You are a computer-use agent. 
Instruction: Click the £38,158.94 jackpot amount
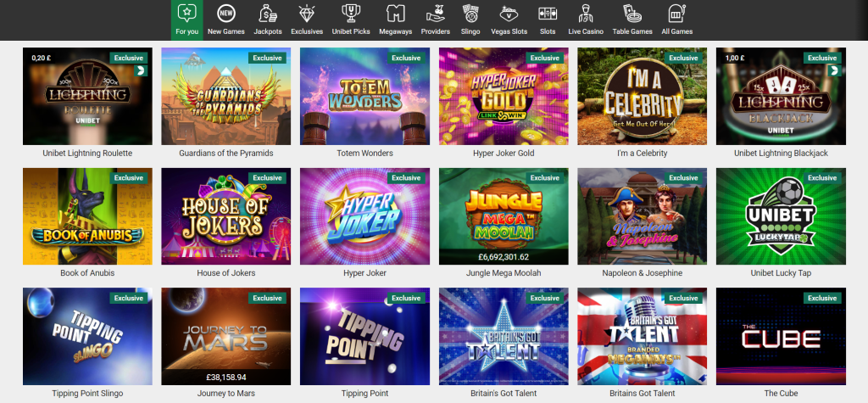pos(225,377)
